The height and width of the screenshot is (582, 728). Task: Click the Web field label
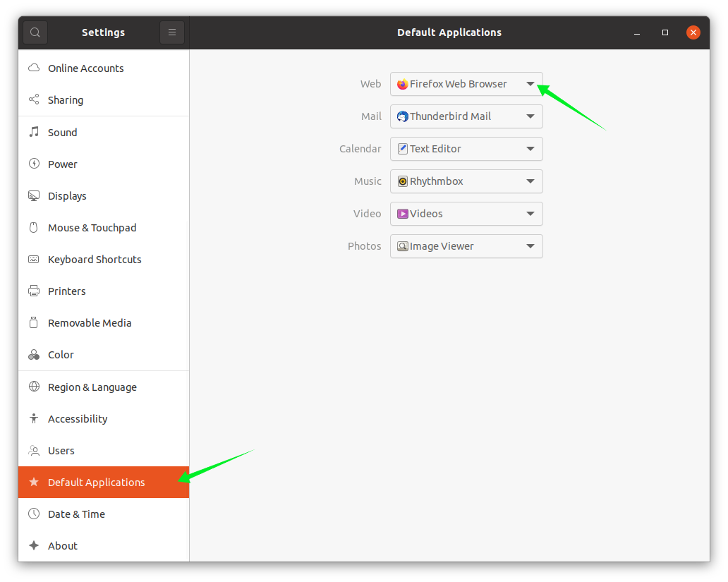click(x=370, y=84)
